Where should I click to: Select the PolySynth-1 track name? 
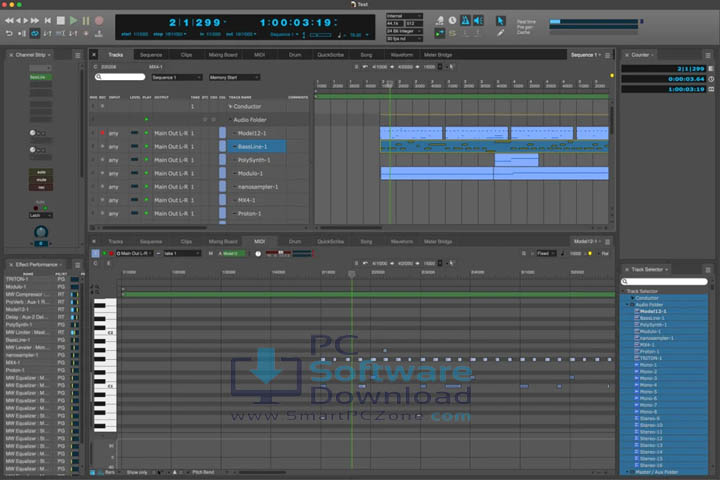tap(254, 160)
